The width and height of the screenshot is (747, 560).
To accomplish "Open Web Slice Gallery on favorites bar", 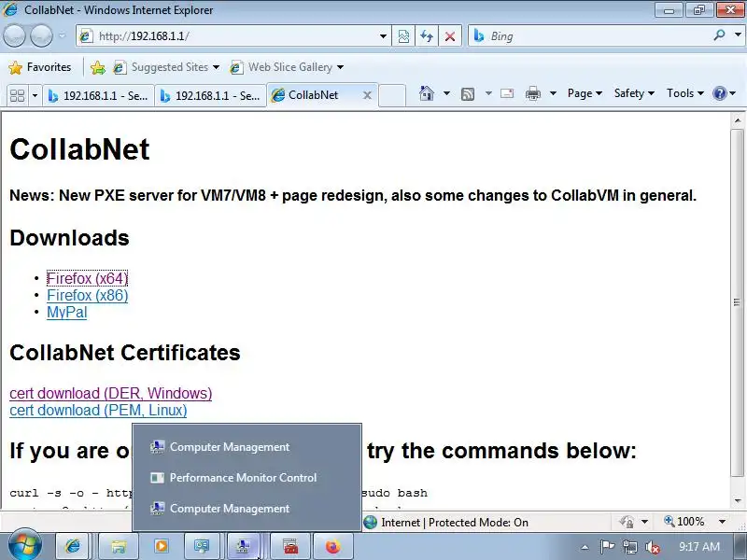I will pos(287,67).
